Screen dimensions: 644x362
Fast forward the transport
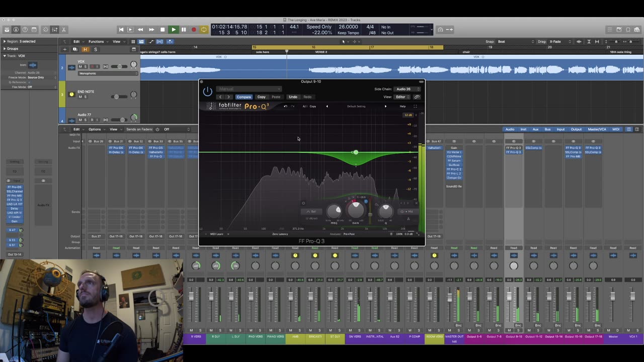click(151, 30)
